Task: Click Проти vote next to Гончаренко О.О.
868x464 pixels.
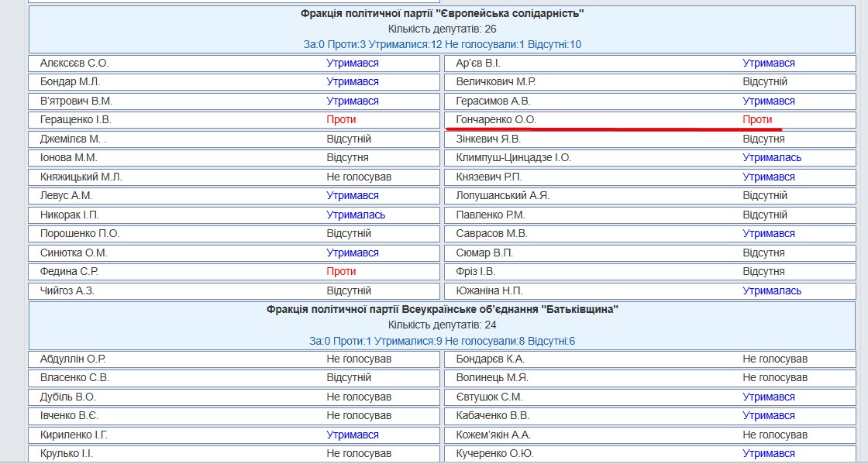Action: (757, 119)
